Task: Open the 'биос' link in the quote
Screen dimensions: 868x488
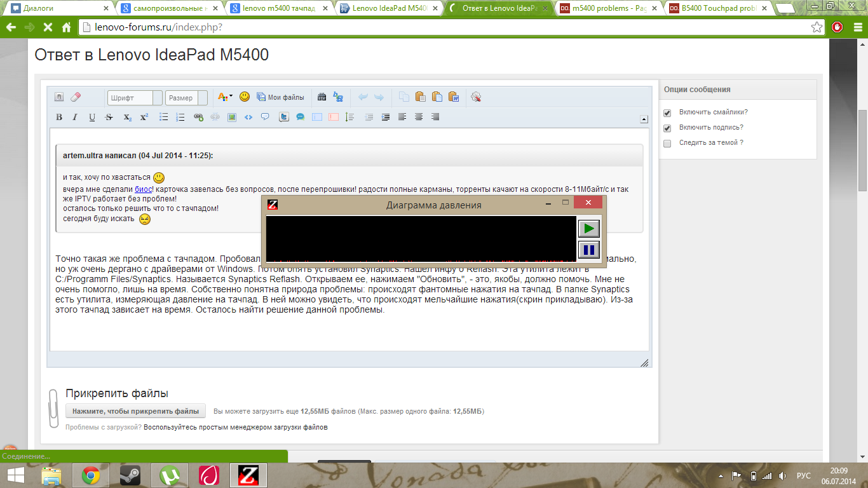Action: 143,189
